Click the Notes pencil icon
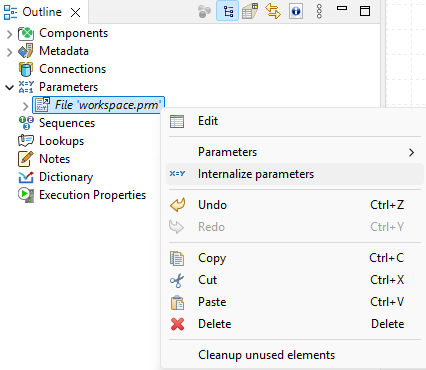Image resolution: width=426 pixels, height=370 pixels. tap(26, 159)
